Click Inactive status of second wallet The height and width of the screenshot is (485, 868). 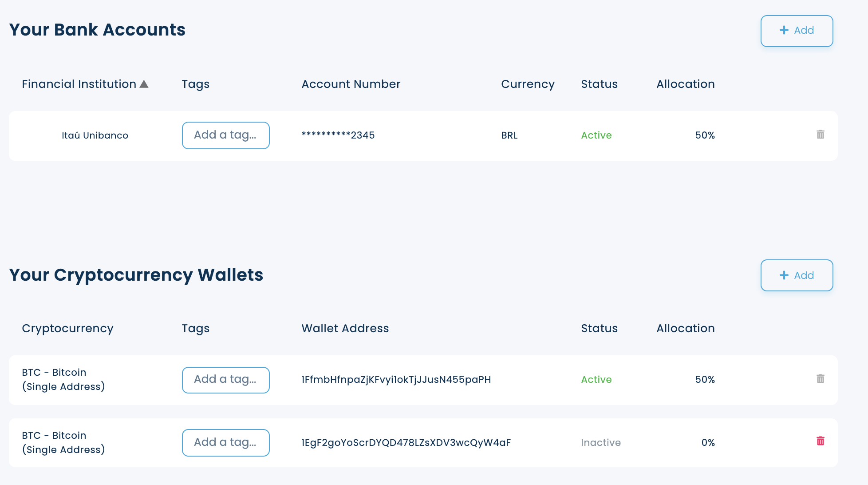coord(600,443)
